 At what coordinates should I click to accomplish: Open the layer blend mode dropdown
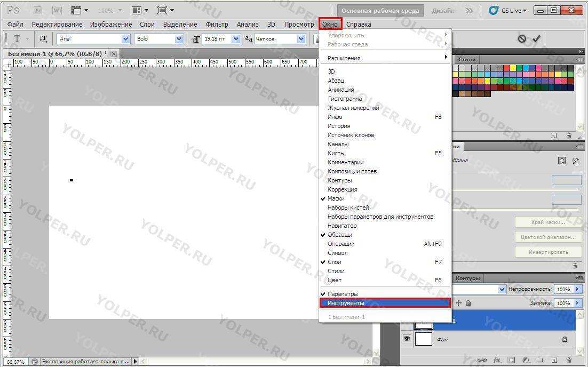pyautogui.click(x=502, y=290)
